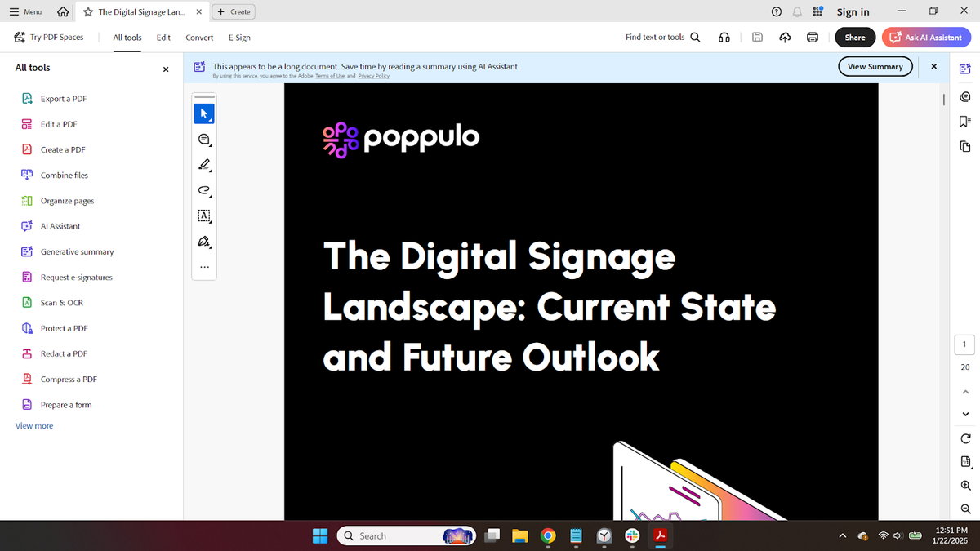Select Redact a PDF tool
Viewport: 980px width, 551px height.
pyautogui.click(x=54, y=354)
